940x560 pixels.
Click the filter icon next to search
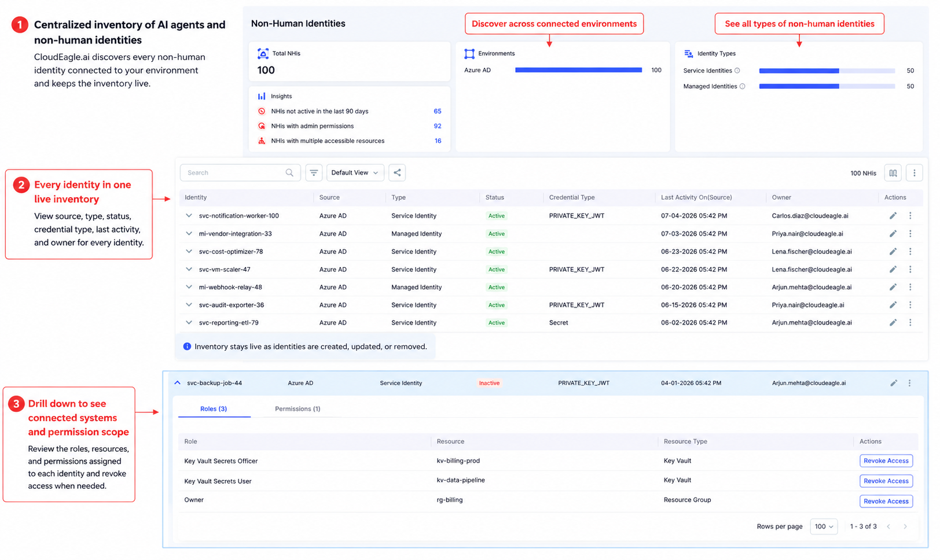314,173
